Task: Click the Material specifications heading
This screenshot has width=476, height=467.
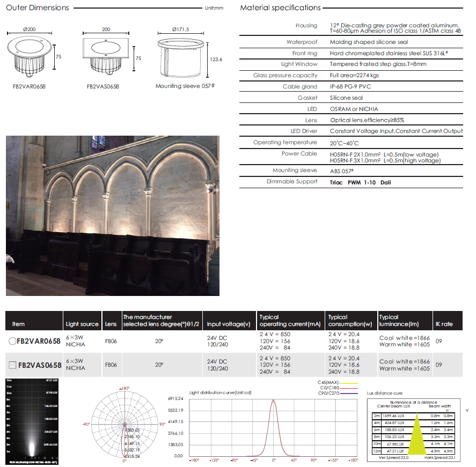Action: (280, 8)
